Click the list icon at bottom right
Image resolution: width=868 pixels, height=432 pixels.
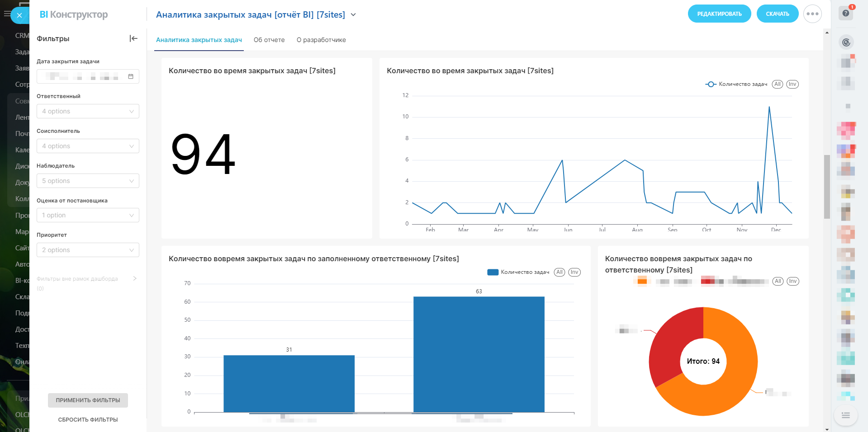click(845, 415)
